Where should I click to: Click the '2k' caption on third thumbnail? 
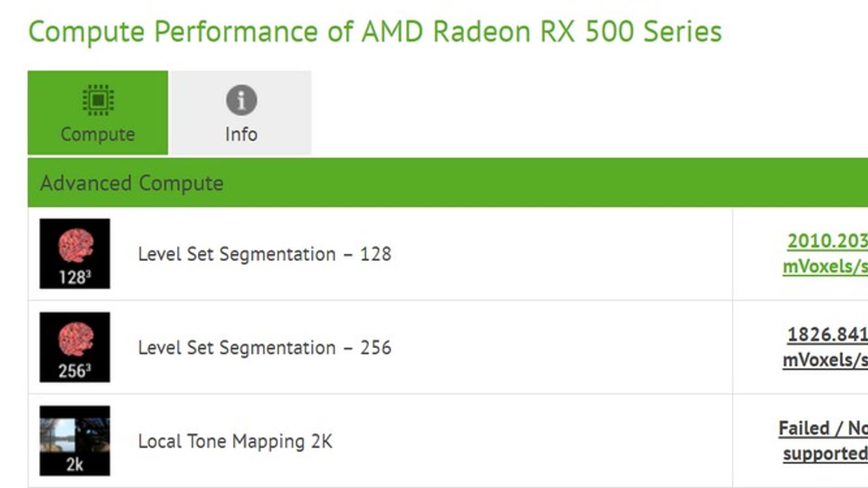(x=75, y=465)
